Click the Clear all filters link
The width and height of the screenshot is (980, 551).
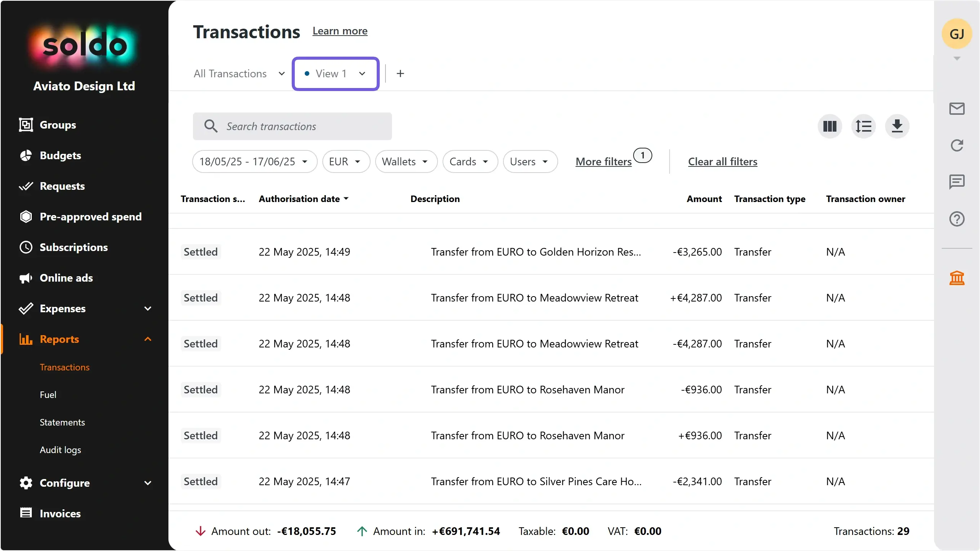722,161
